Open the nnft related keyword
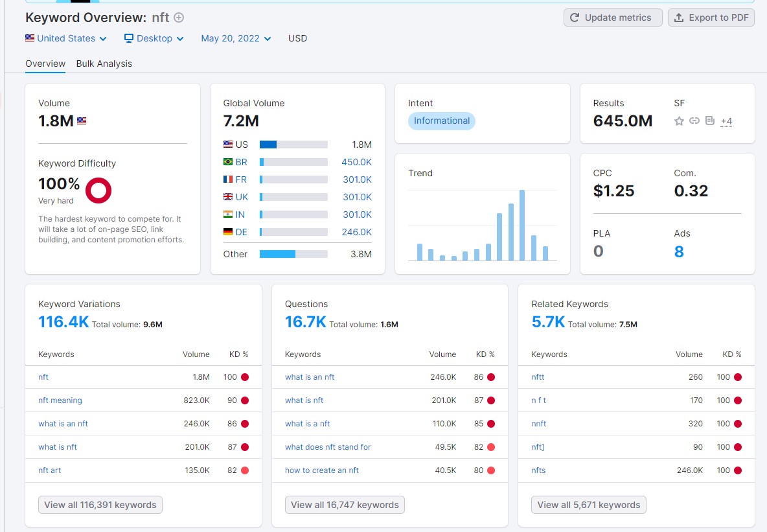The image size is (767, 532). click(539, 424)
